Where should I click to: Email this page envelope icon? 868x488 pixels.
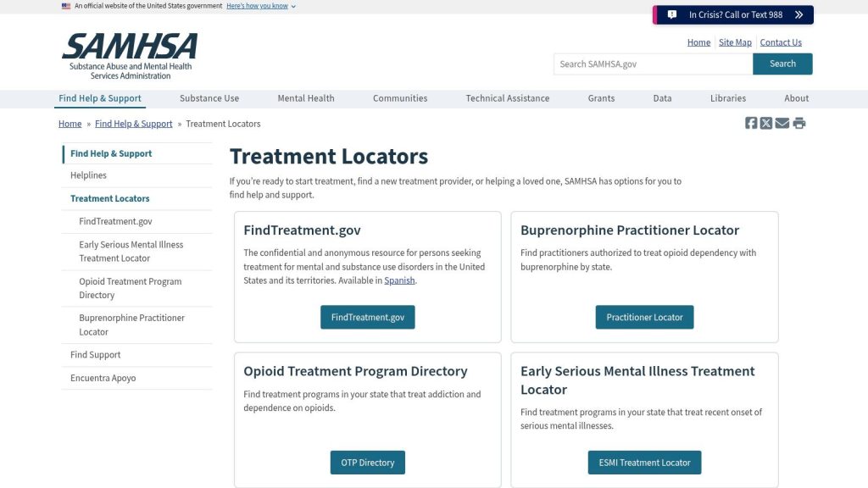click(782, 123)
